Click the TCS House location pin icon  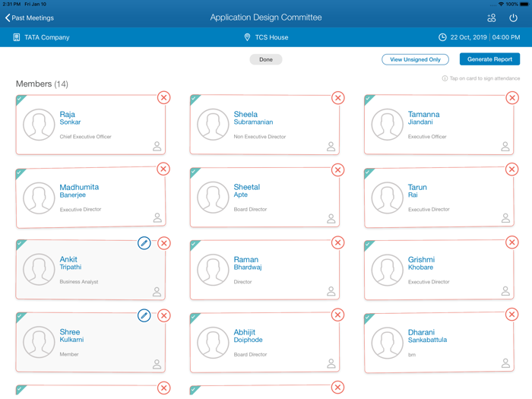[x=247, y=37]
